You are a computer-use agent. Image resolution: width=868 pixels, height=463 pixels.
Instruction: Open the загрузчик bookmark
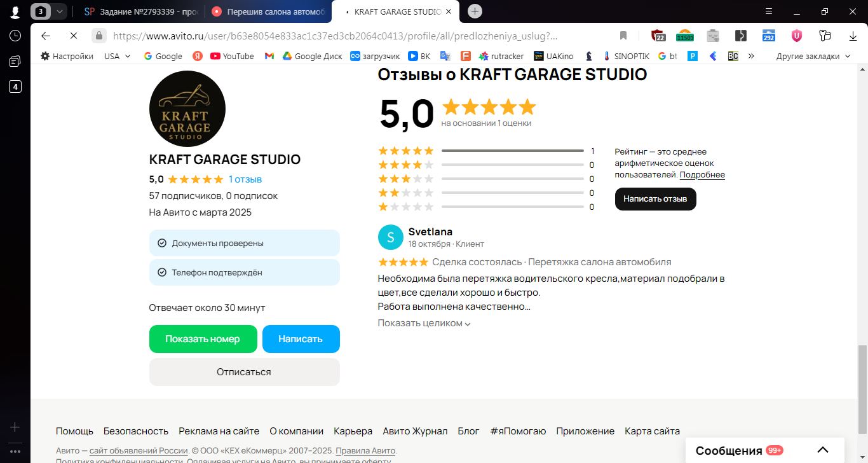point(375,56)
